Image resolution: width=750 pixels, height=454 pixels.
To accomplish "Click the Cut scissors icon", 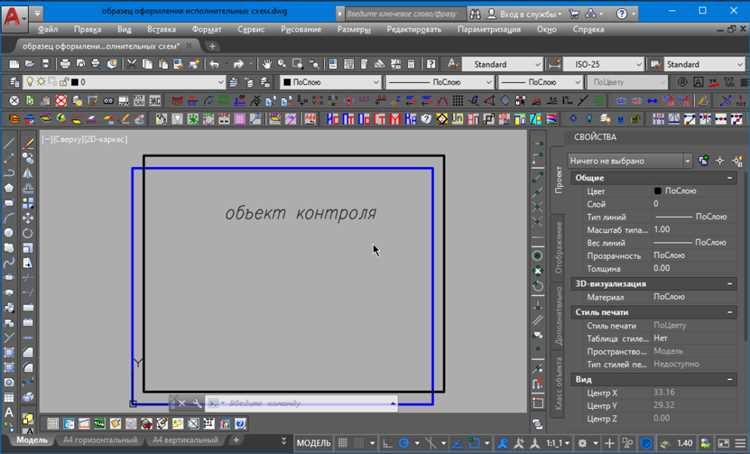I will coord(132,64).
